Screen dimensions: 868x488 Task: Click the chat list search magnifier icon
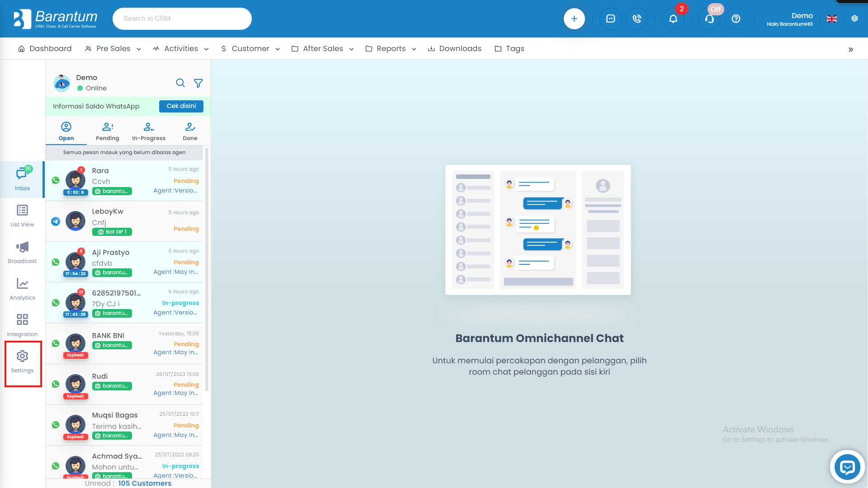pyautogui.click(x=180, y=83)
